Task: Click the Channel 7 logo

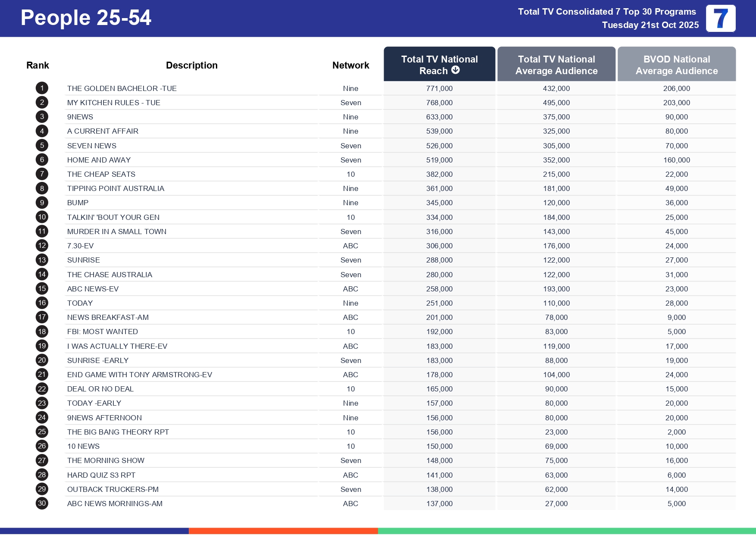Action: (720, 19)
